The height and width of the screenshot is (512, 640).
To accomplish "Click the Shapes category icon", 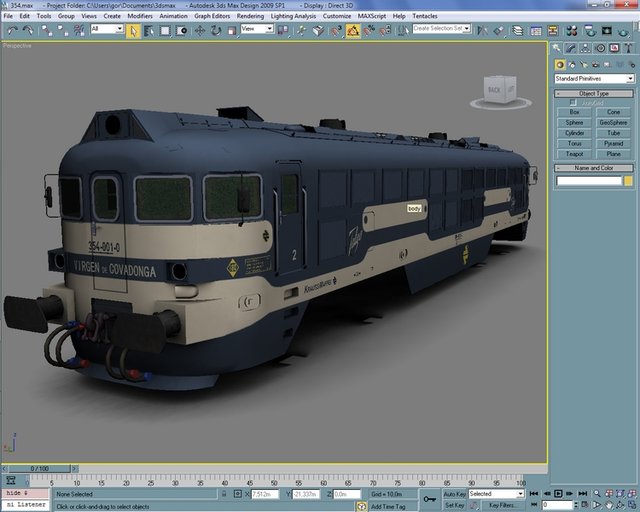I will (572, 64).
